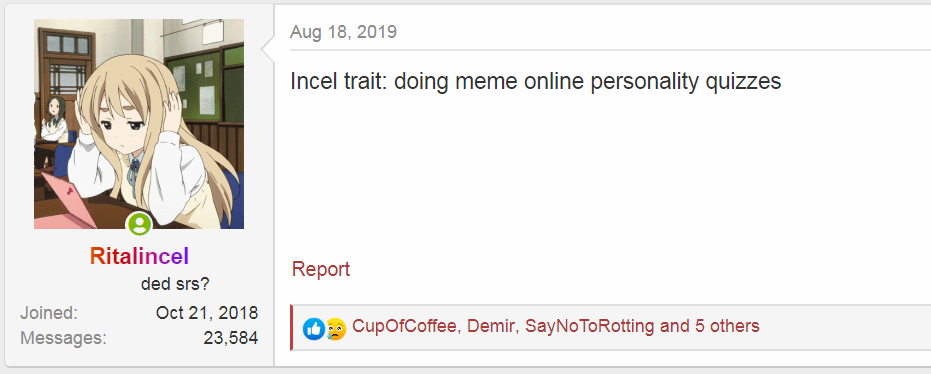Image resolution: width=931 pixels, height=374 pixels.
Task: Click the green online status icon
Action: click(x=140, y=224)
